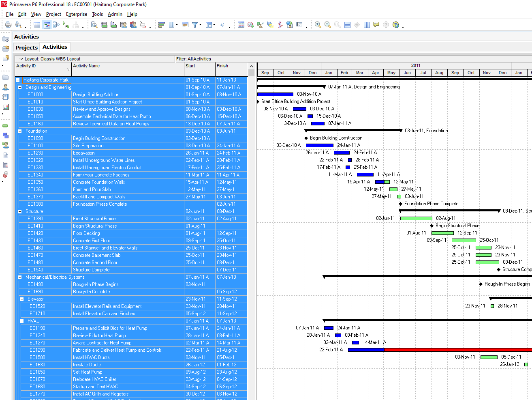Viewport: 532px width, 400px height.
Task: Open the Enterprise menu
Action: pos(77,14)
